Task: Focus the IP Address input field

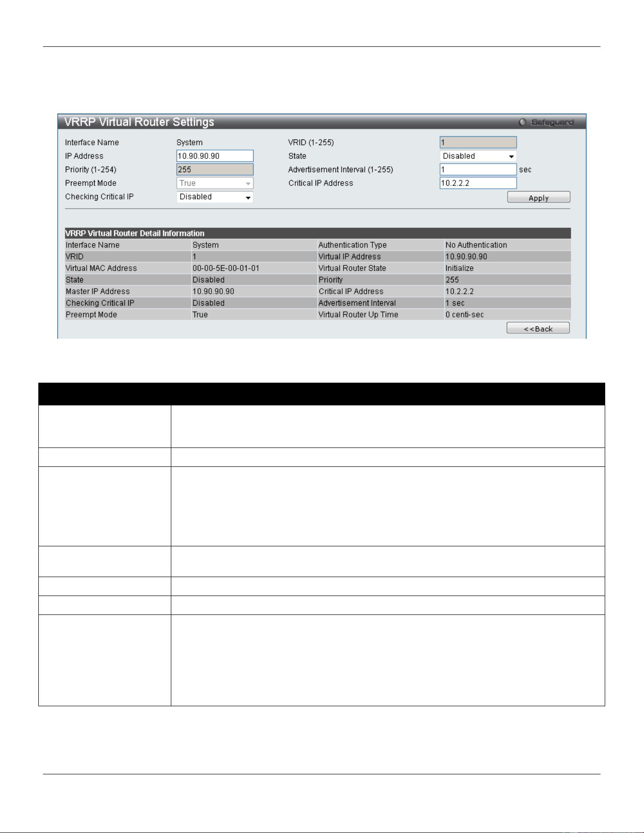Action: 215,156
